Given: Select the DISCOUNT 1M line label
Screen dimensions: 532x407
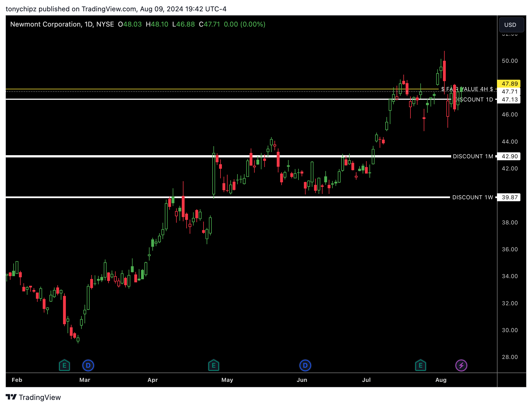Looking at the screenshot, I should [473, 156].
